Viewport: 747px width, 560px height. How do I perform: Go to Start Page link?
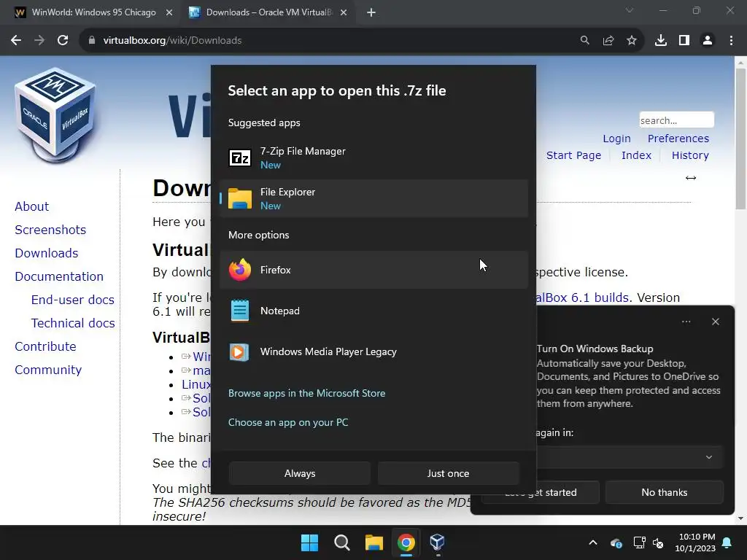click(573, 155)
